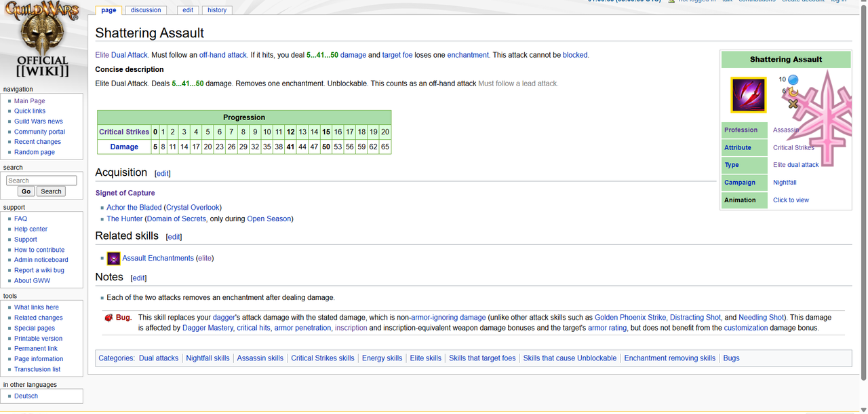This screenshot has height=414, width=868.
Task: Open the Dual attacks category
Action: [159, 358]
